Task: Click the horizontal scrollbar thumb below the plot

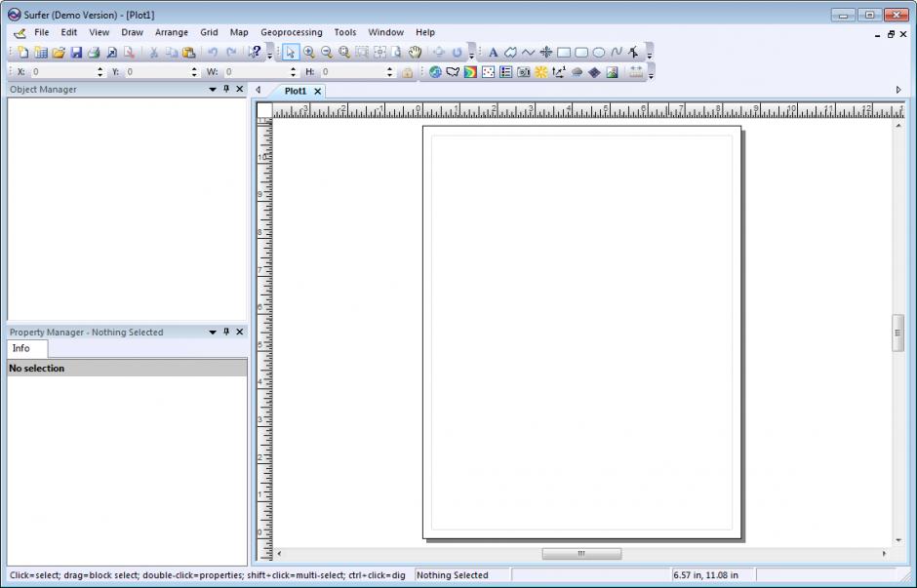Action: tap(581, 554)
